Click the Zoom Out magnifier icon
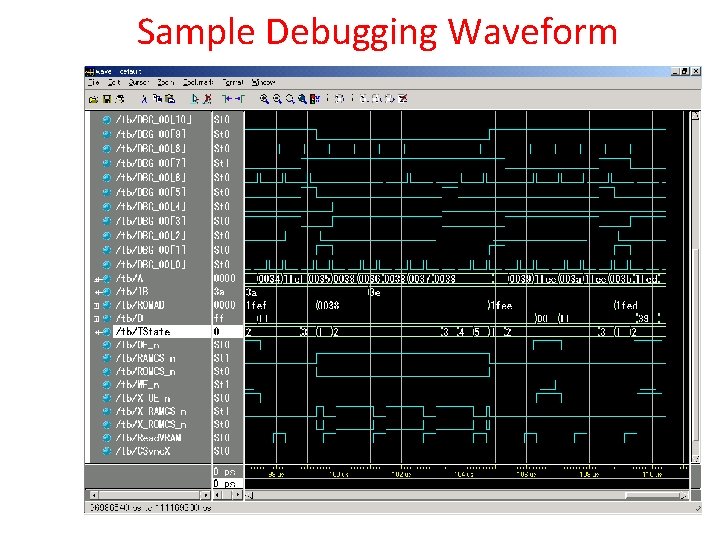Viewport: 720px width, 540px height. click(277, 99)
